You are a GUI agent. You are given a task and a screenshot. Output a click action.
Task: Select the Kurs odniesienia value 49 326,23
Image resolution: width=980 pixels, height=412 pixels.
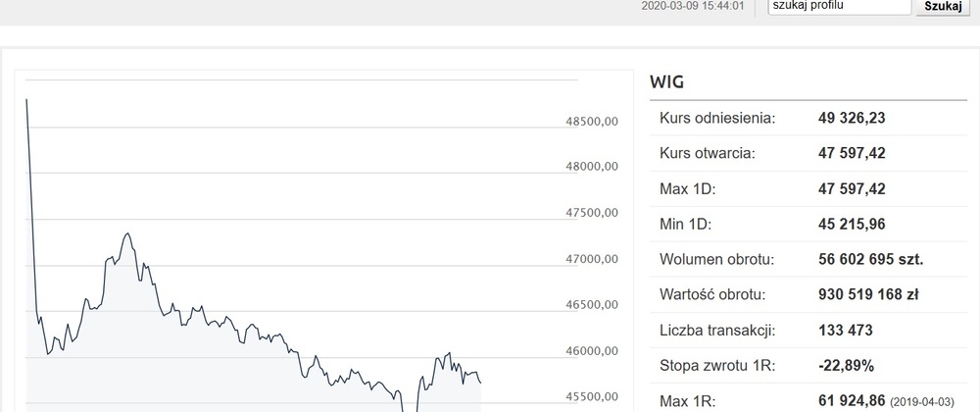pyautogui.click(x=852, y=118)
